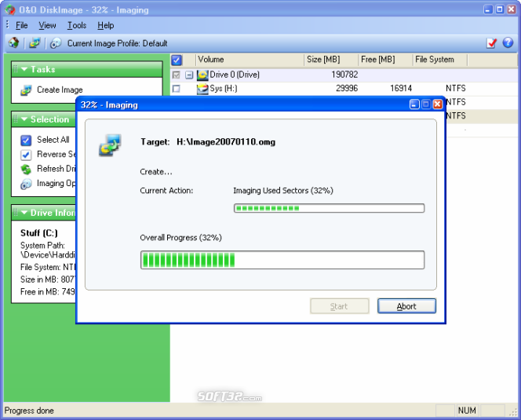Open the File menu
The image size is (521, 420).
[x=22, y=25]
